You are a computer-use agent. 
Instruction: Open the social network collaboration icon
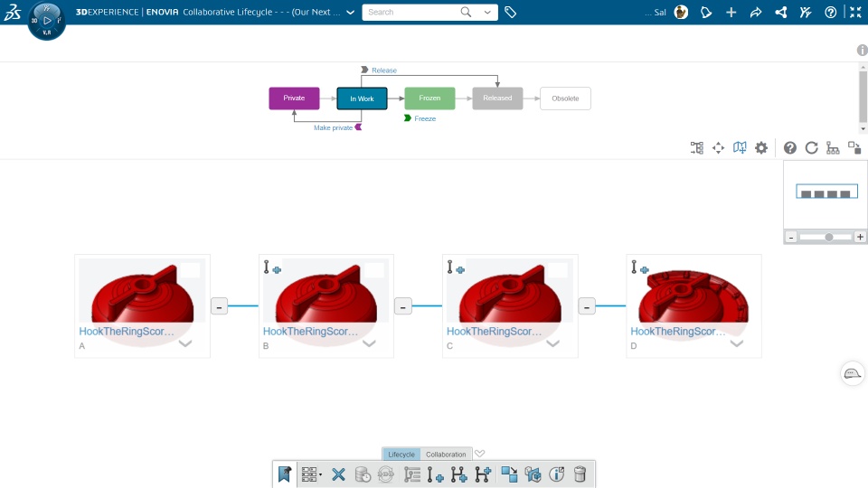781,12
